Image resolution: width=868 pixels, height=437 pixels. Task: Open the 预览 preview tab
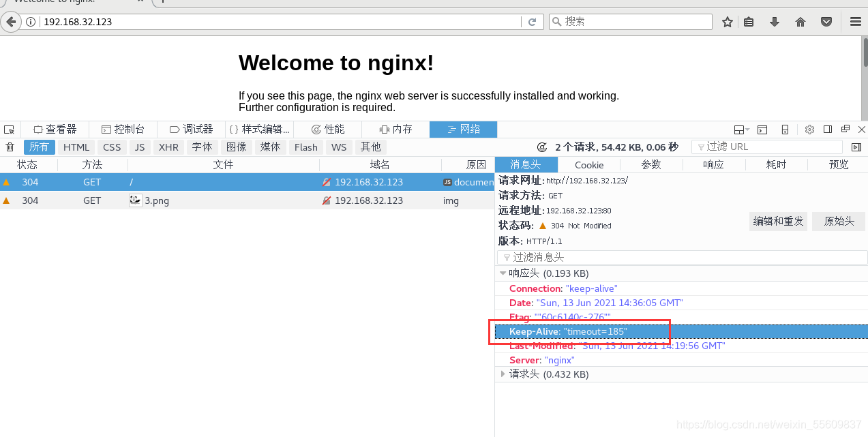tap(839, 165)
